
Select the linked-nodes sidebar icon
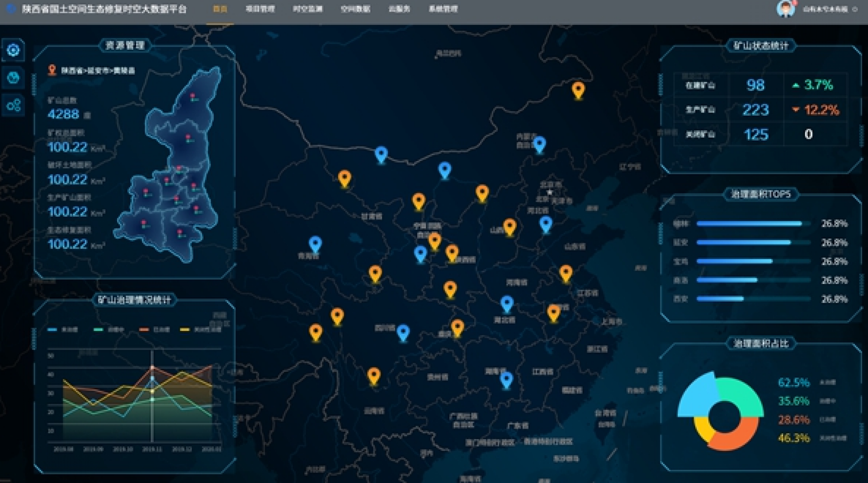coord(13,105)
